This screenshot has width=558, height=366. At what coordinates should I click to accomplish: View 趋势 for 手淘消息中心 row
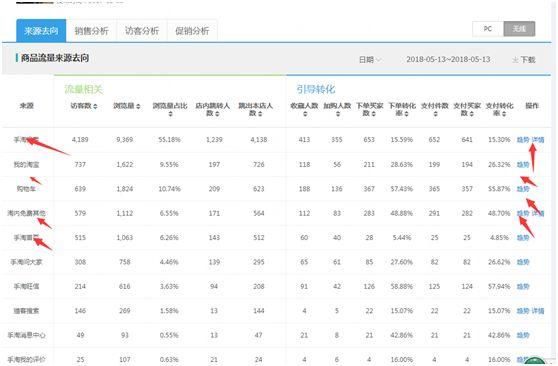pyautogui.click(x=523, y=335)
